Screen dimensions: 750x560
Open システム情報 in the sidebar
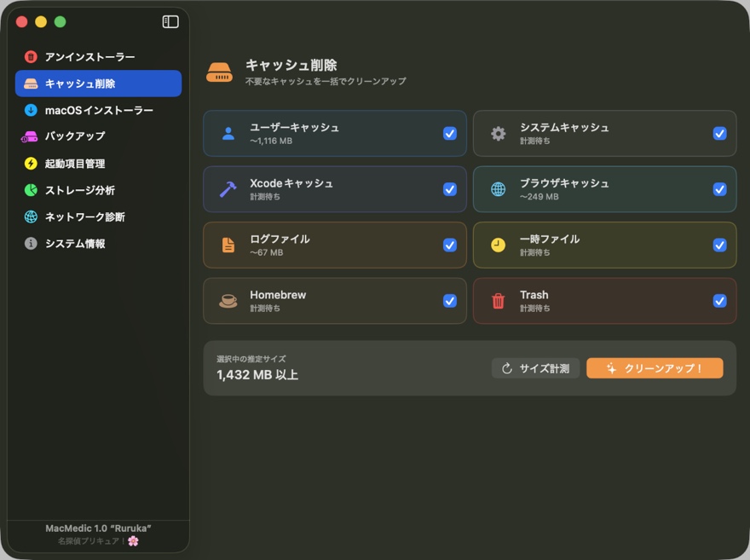pos(75,244)
